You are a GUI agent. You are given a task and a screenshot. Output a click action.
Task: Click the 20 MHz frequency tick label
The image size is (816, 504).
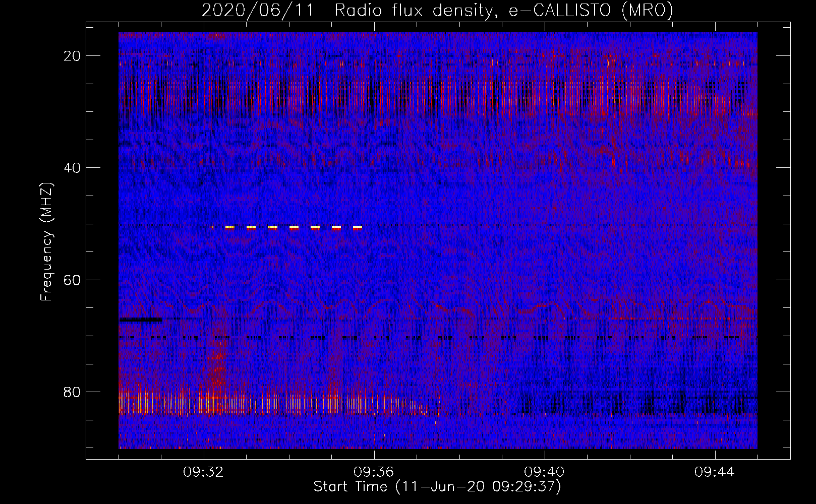tap(73, 56)
